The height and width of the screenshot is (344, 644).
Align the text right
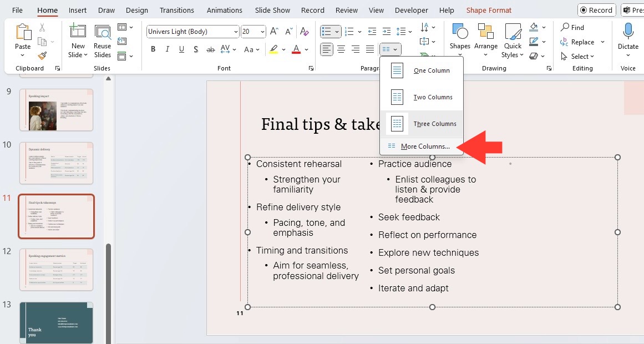coord(356,49)
